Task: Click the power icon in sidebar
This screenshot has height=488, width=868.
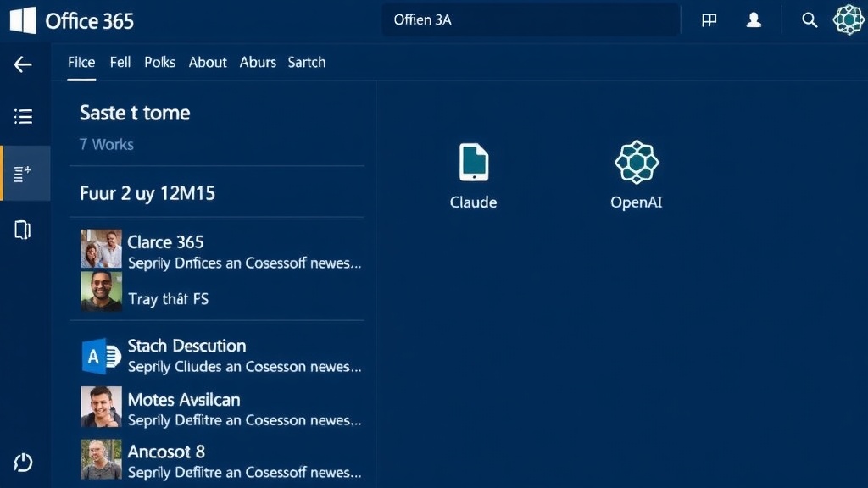Action: tap(24, 462)
